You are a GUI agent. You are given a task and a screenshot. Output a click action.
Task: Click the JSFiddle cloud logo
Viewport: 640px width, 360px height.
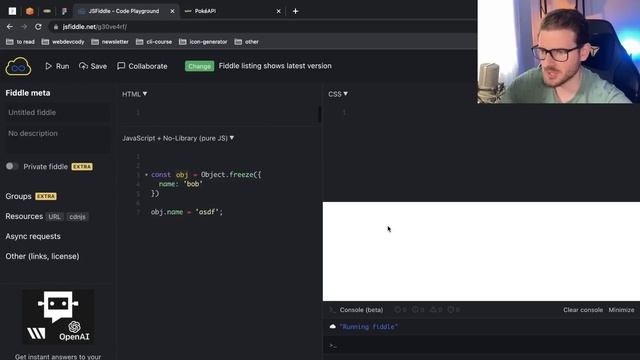click(x=18, y=66)
